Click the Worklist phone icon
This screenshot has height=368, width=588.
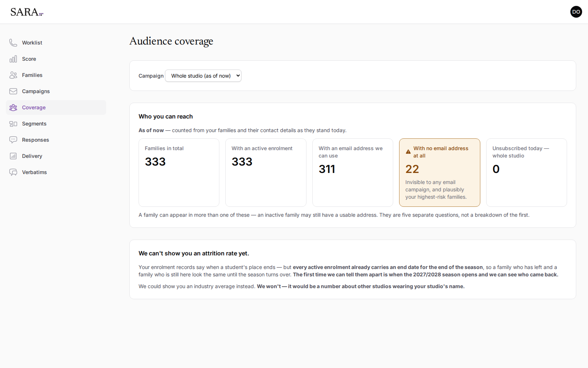13,43
